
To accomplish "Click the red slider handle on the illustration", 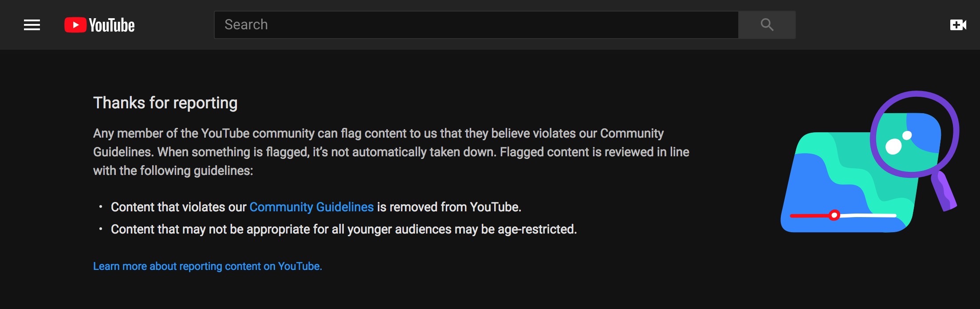I will click(x=836, y=216).
